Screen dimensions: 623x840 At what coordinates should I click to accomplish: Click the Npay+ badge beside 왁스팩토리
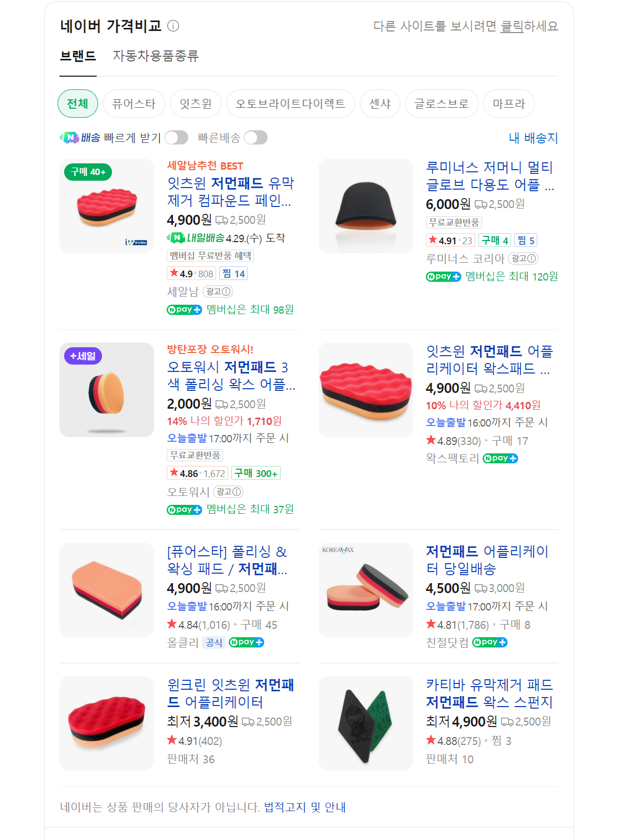(x=500, y=459)
